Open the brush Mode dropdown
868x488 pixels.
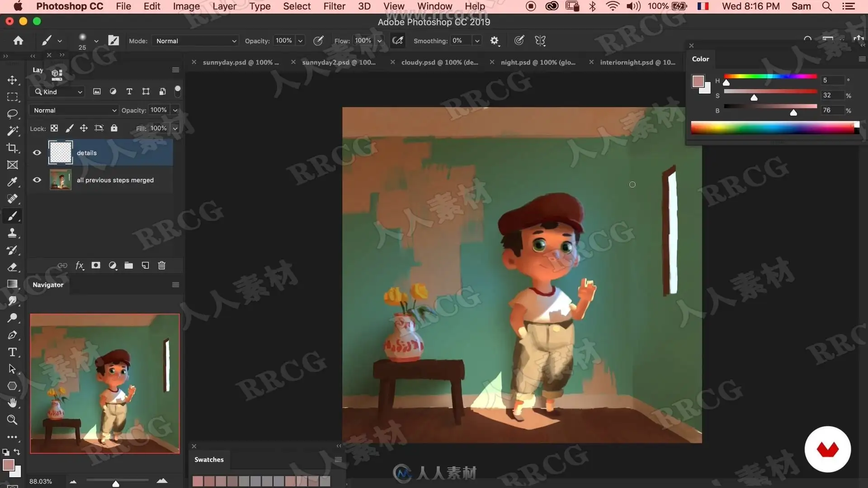(196, 41)
